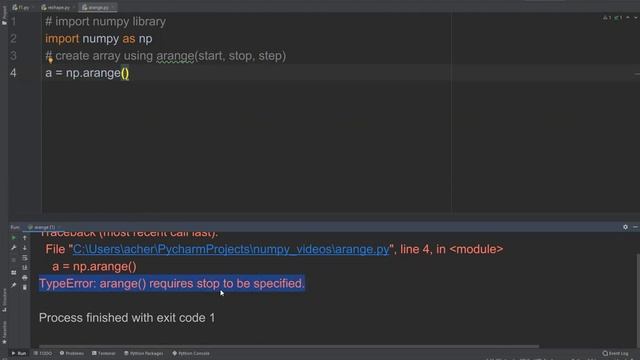Open the Favorites tool window on left sidebar
Viewport: 640px width, 360px height.
4,333
